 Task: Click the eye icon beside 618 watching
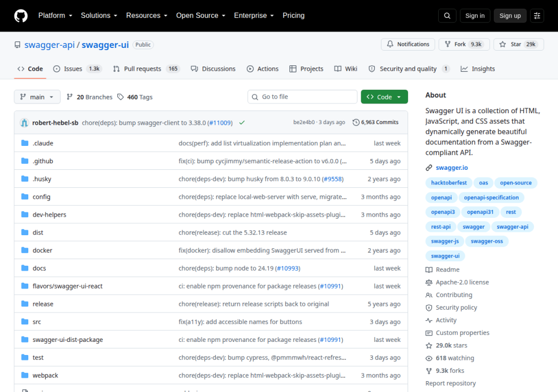(429, 358)
